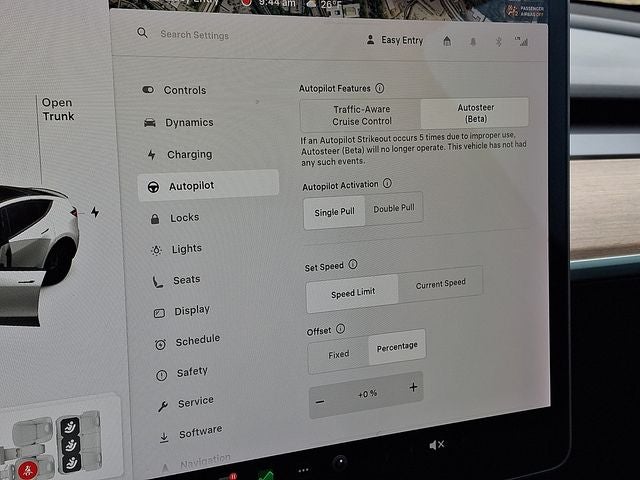Choose Percentage offset type

[x=397, y=347]
